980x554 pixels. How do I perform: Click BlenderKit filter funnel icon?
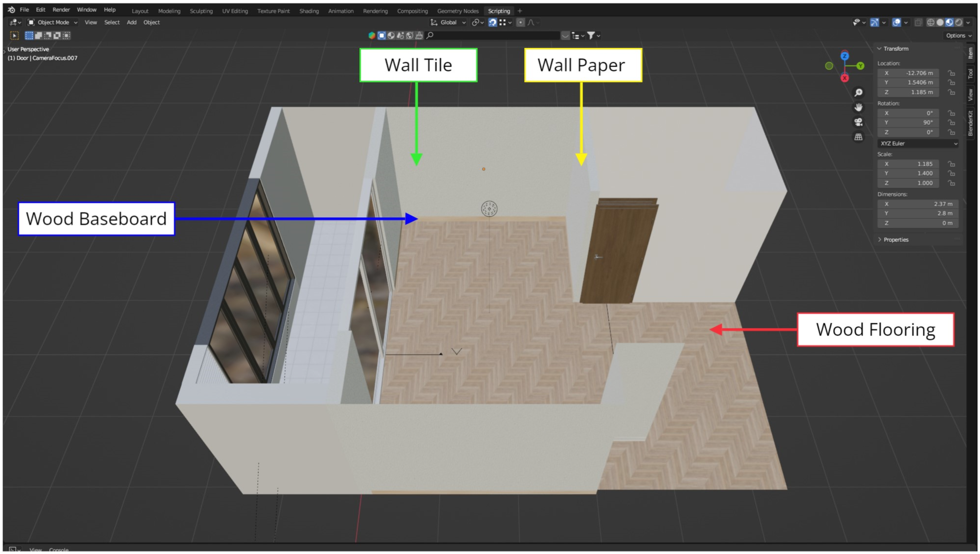point(590,35)
